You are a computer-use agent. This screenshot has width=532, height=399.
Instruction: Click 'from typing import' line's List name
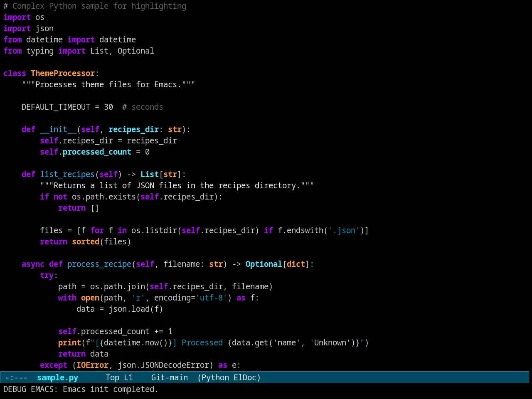(x=99, y=51)
